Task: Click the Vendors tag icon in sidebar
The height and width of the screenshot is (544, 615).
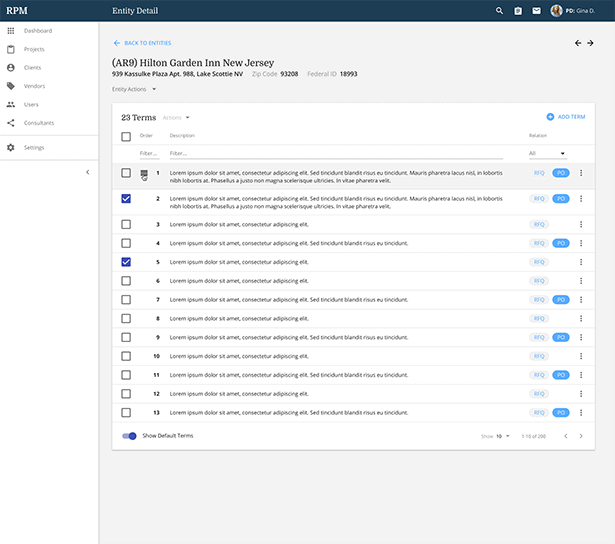Action: (11, 86)
